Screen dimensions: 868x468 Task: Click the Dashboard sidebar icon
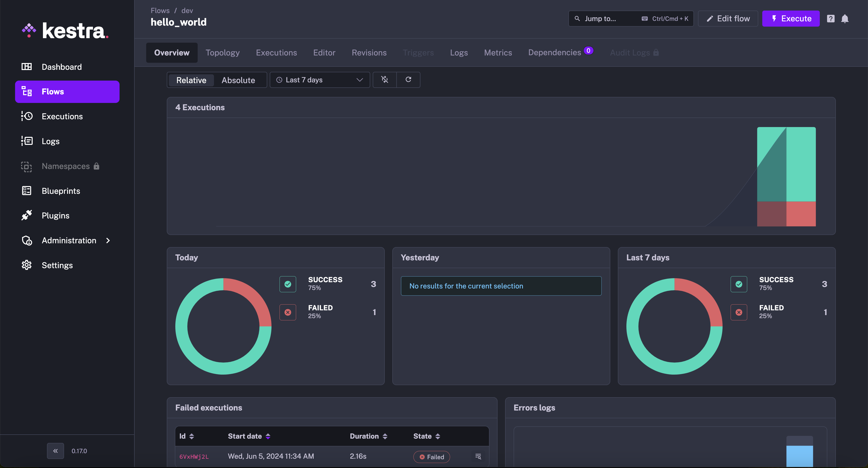pos(27,66)
